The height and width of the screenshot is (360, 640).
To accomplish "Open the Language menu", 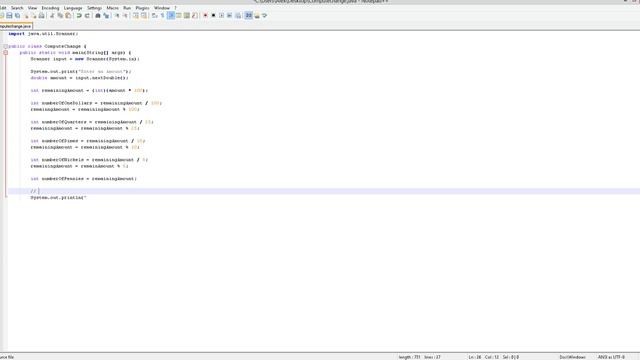I will tap(73, 8).
